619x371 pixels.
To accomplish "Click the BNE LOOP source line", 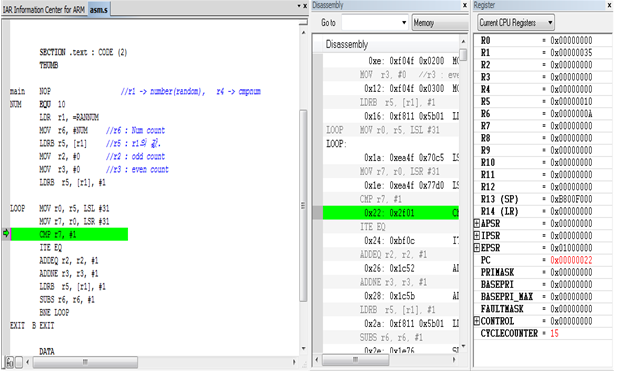I will 54,313.
